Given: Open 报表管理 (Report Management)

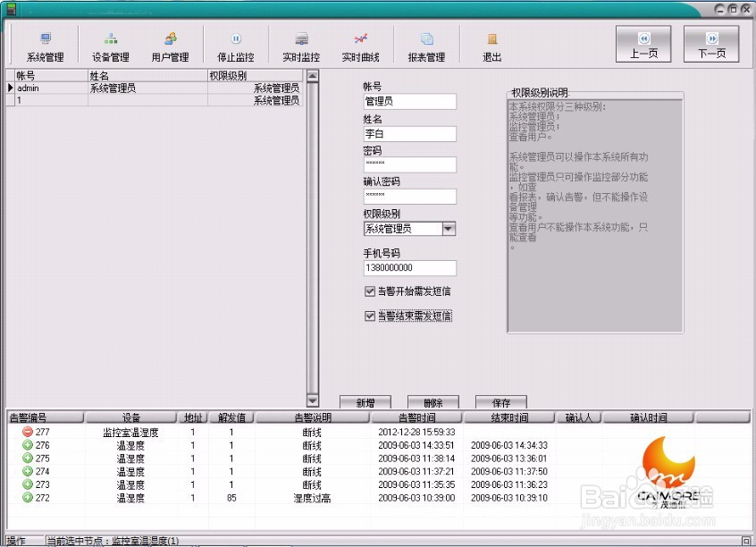Looking at the screenshot, I should tap(427, 45).
